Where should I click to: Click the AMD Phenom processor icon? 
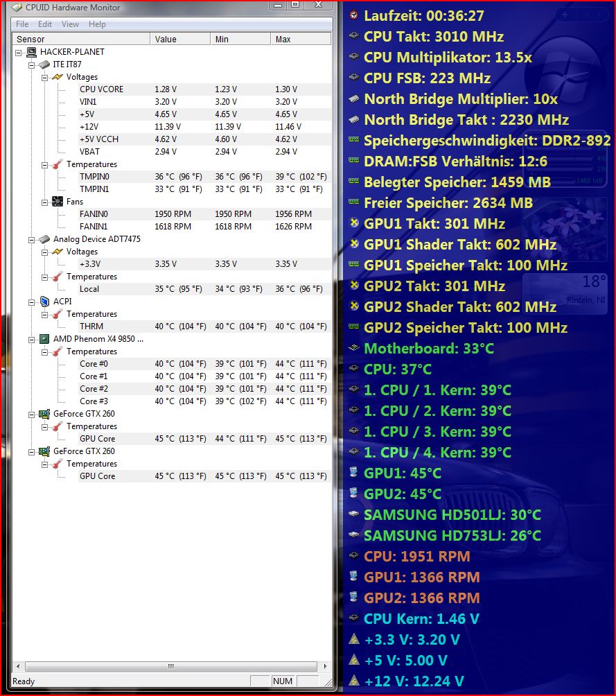pyautogui.click(x=44, y=339)
